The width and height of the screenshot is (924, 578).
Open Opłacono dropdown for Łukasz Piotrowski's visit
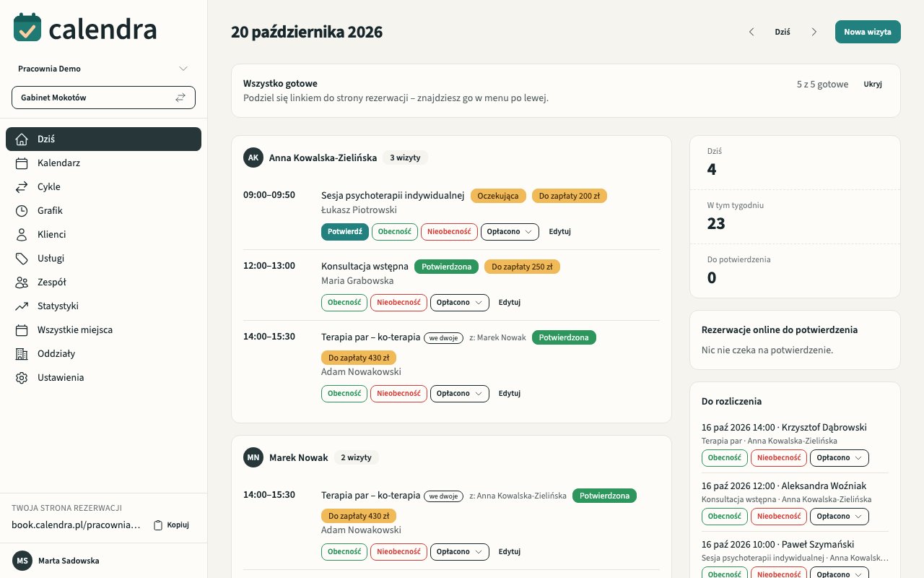[510, 232]
